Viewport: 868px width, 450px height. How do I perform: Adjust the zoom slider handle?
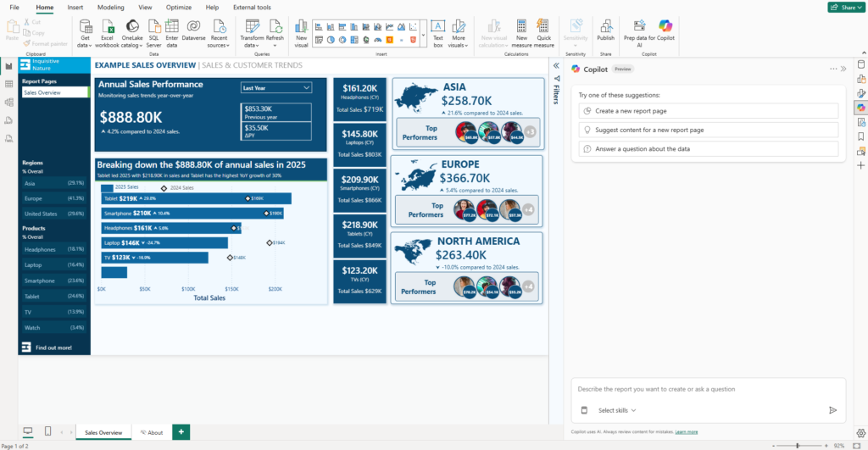point(798,446)
